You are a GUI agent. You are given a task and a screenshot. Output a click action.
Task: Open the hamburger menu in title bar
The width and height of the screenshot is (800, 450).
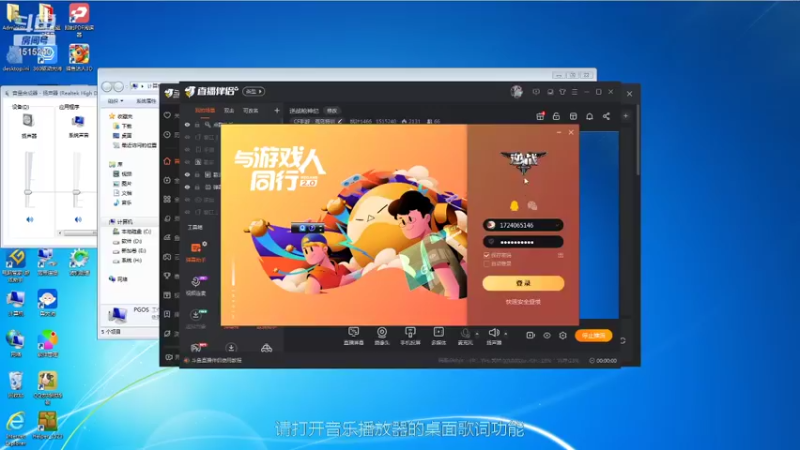pyautogui.click(x=574, y=92)
